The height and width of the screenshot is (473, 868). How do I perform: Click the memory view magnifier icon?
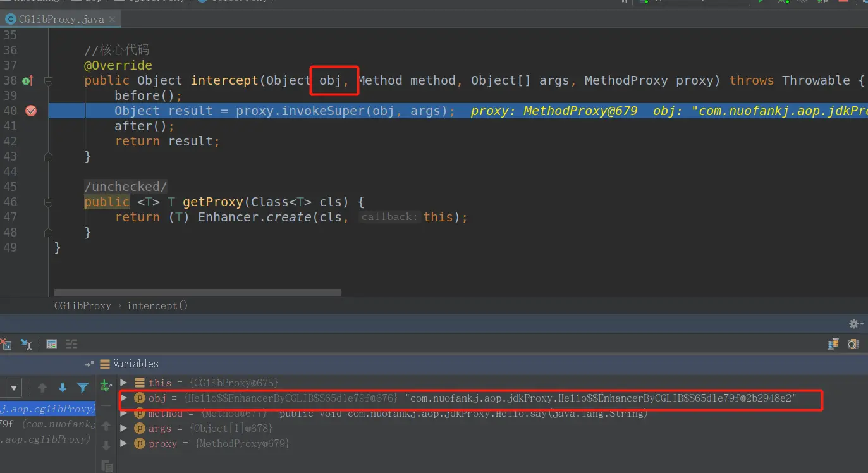pyautogui.click(x=853, y=344)
